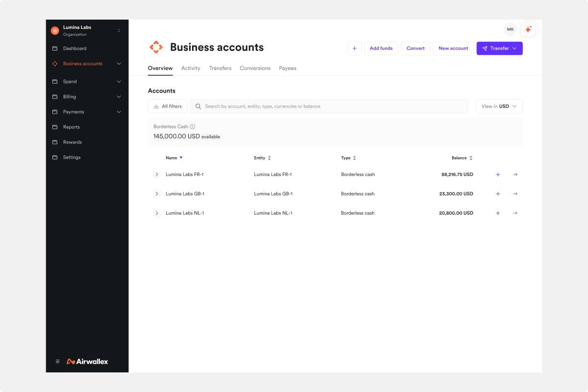This screenshot has width=588, height=392.
Task: Click the Add funds button
Action: pyautogui.click(x=381, y=49)
